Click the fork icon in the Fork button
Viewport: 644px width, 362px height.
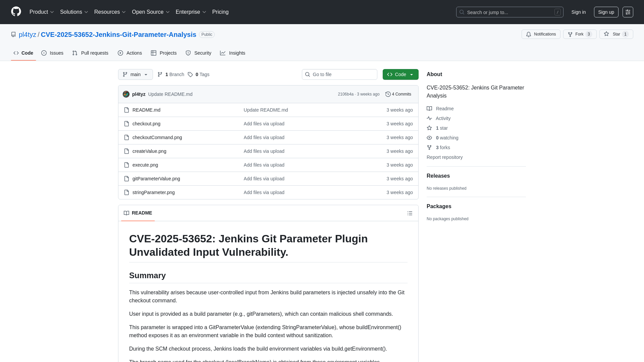570,34
